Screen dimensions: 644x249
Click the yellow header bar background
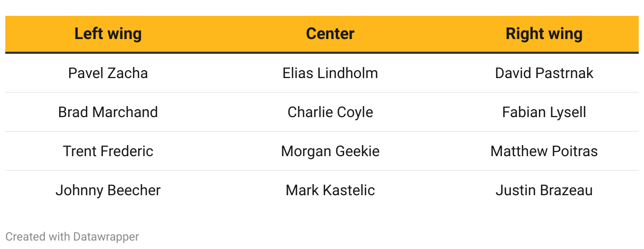pyautogui.click(x=222, y=34)
